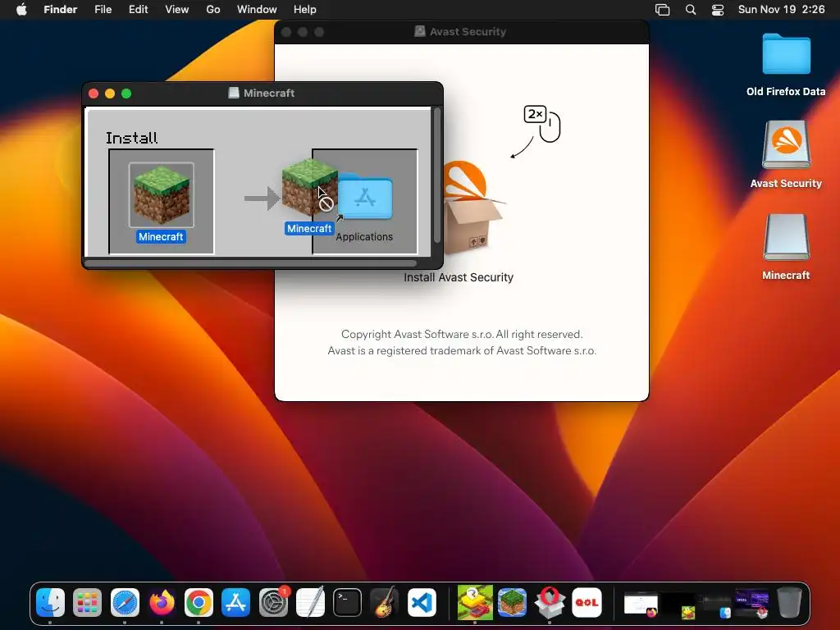Launch GarageBand from the Dock

tap(384, 602)
